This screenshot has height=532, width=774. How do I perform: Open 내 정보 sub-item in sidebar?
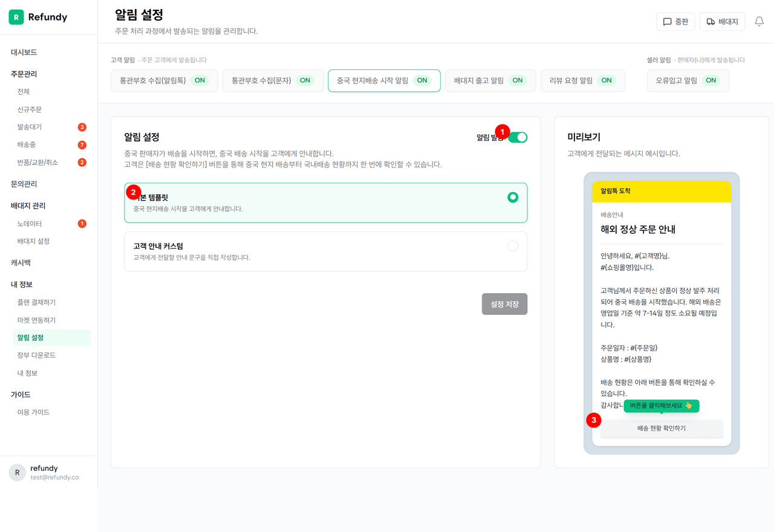27,373
